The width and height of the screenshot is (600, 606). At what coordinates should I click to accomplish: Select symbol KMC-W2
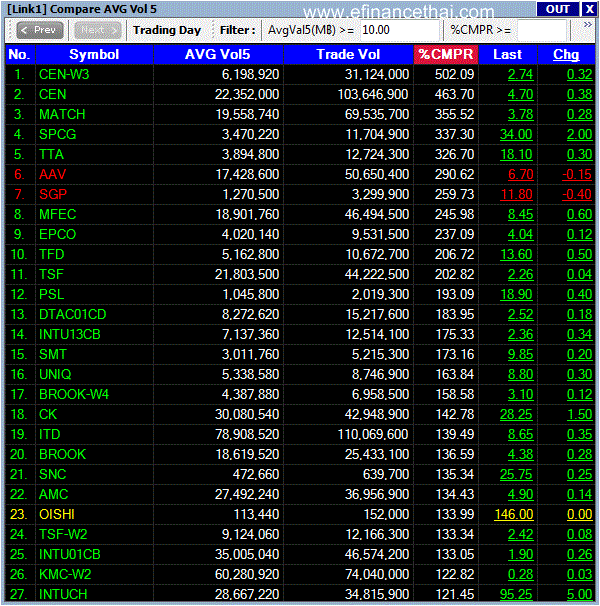(65, 575)
